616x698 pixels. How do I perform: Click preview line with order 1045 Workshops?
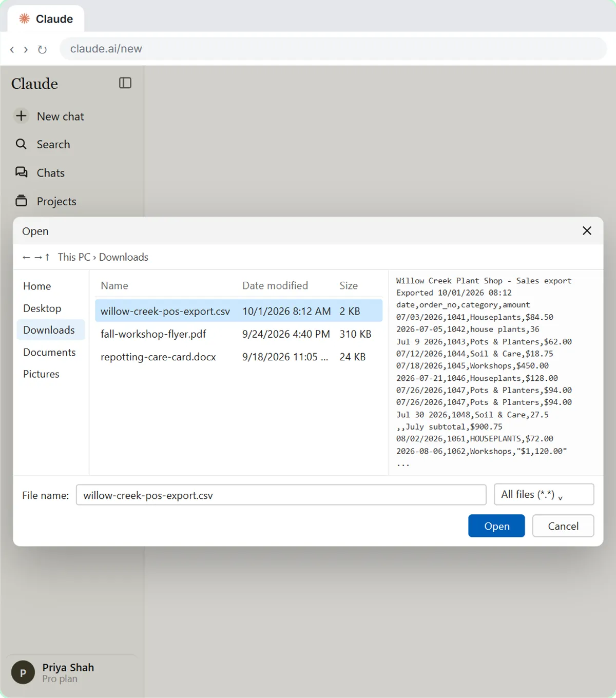click(472, 366)
